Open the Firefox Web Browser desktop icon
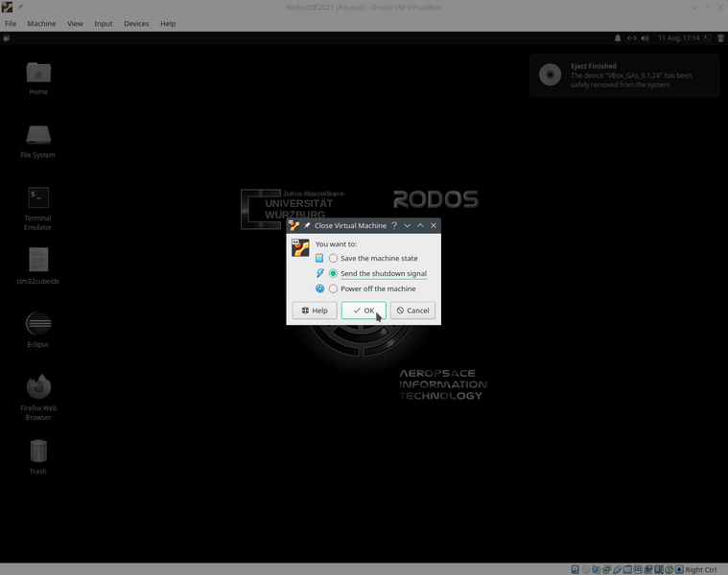Viewport: 728px width, 575px height. [x=38, y=387]
